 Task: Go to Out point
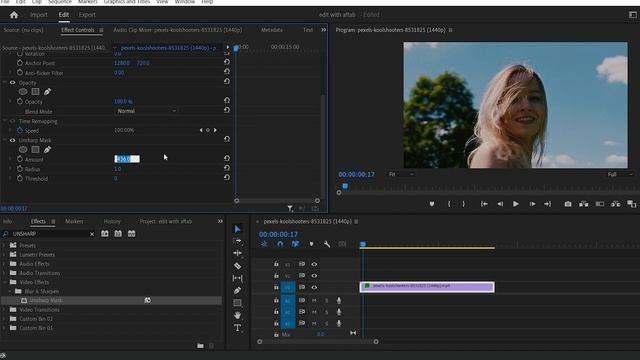click(x=548, y=204)
